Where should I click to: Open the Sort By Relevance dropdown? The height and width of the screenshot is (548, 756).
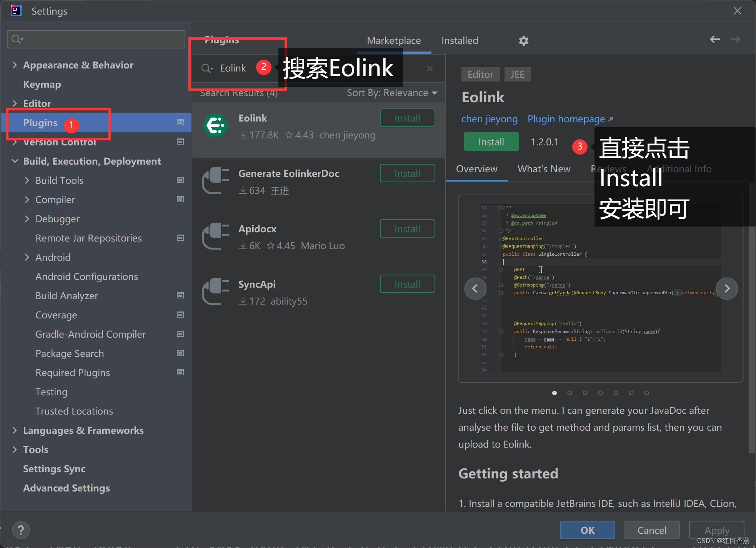(x=392, y=93)
